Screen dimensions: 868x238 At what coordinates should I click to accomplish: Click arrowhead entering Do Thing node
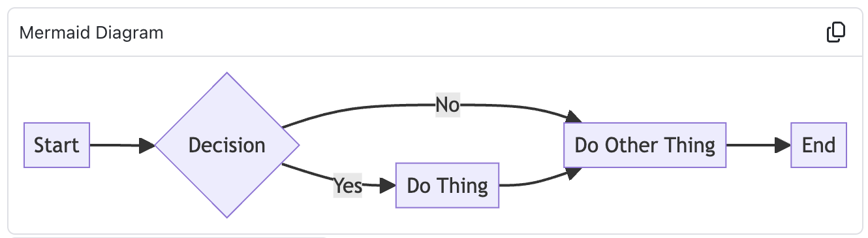tap(388, 186)
